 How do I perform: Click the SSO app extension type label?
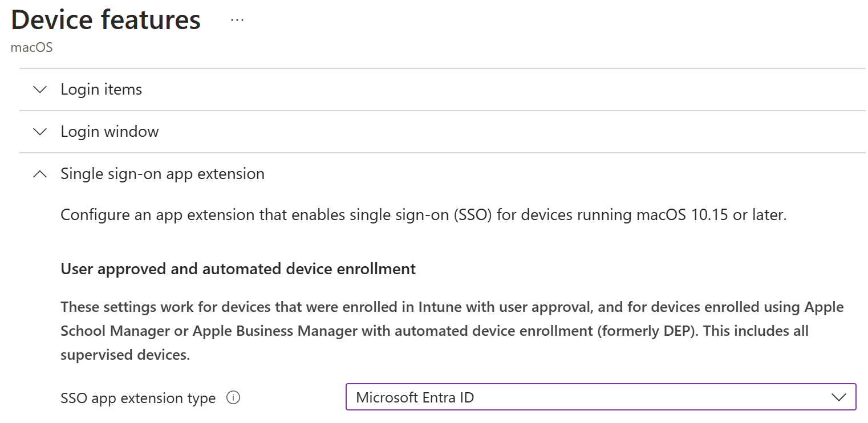coord(137,398)
